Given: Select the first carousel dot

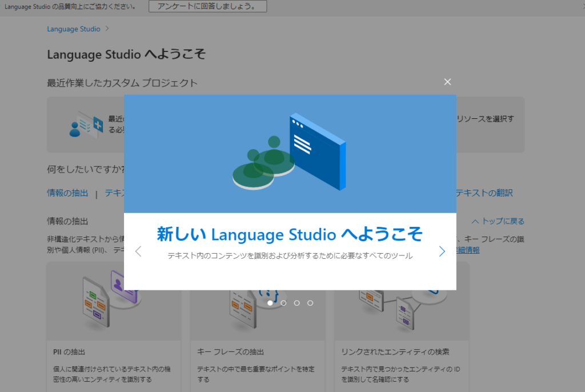Looking at the screenshot, I should [269, 303].
